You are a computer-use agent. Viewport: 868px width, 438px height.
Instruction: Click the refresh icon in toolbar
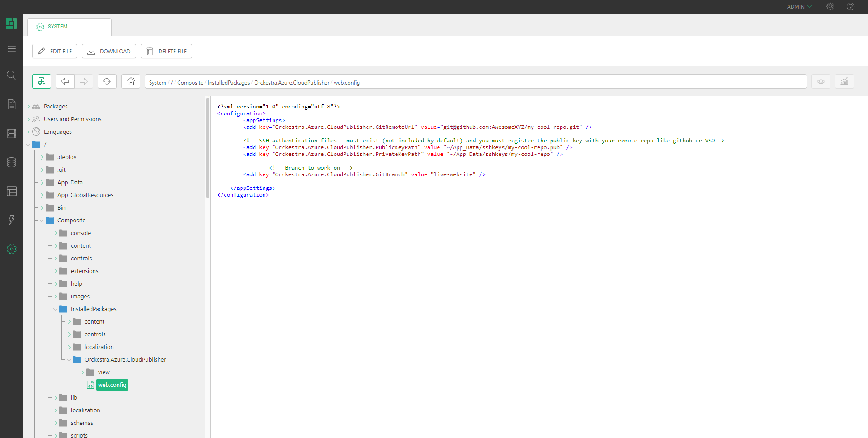tap(107, 81)
